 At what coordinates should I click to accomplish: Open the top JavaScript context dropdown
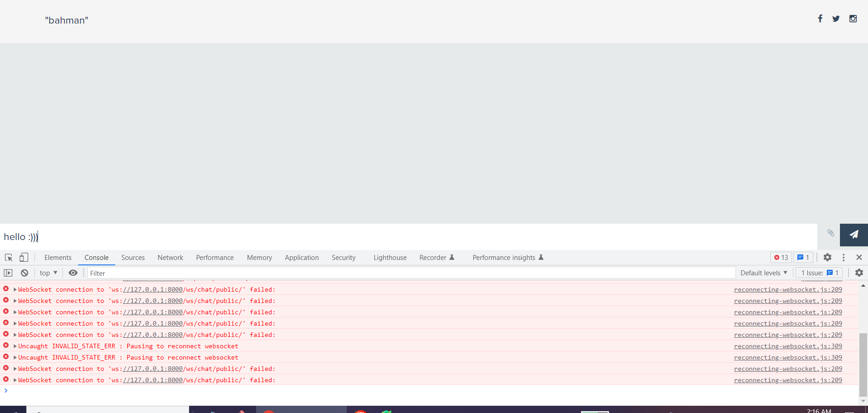pyautogui.click(x=48, y=273)
